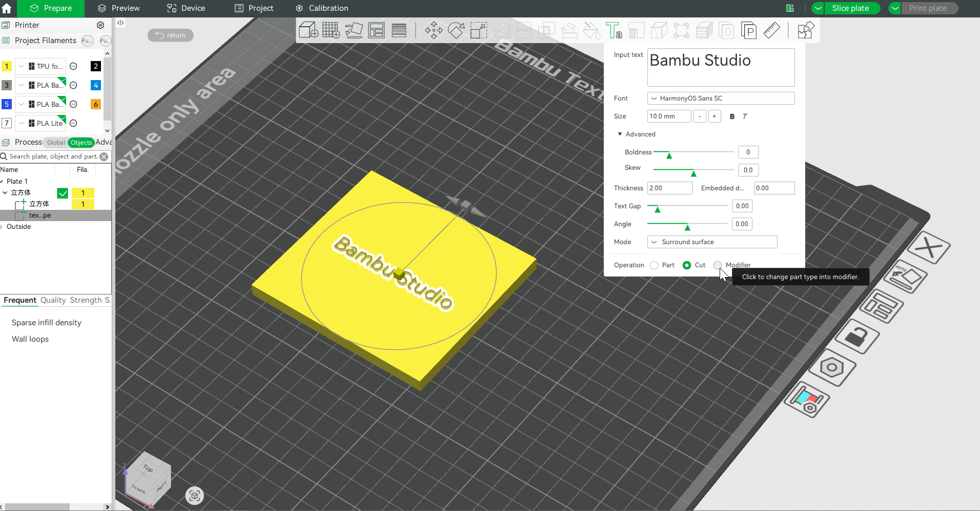The height and width of the screenshot is (511, 980).
Task: Toggle Bold text style
Action: (732, 116)
